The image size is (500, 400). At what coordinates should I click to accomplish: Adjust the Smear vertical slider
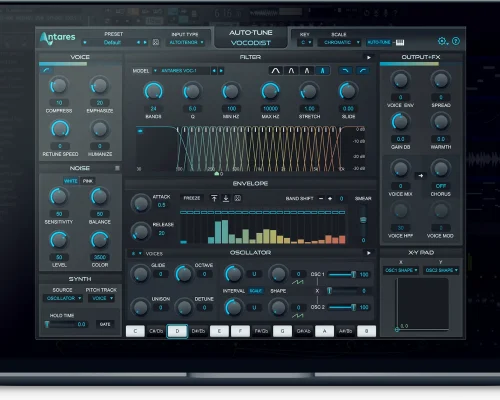363,220
